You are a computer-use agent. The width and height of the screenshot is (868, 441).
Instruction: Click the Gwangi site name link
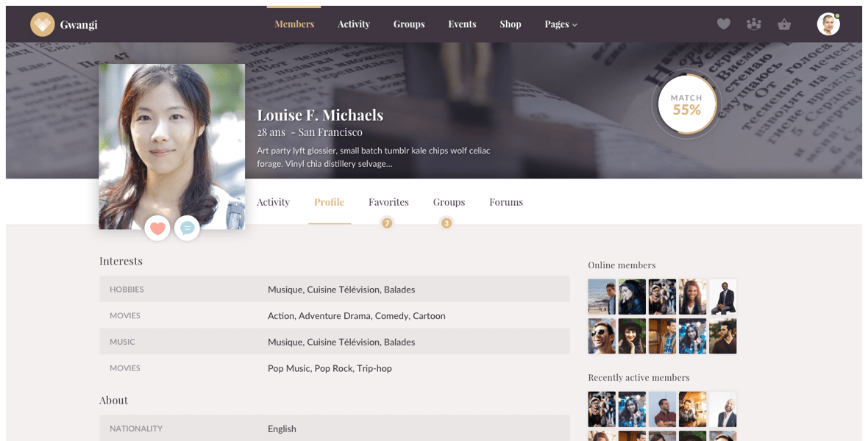(79, 25)
